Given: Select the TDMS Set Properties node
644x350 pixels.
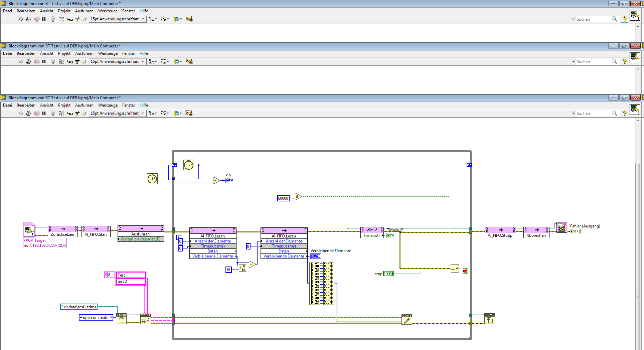Looking at the screenshot, I should pyautogui.click(x=146, y=319).
